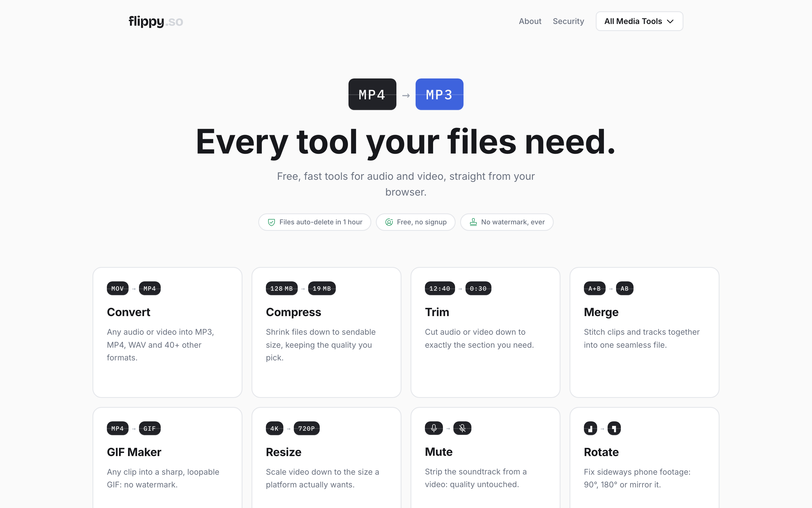Image resolution: width=812 pixels, height=508 pixels.
Task: Click the shield icon beside Files auto-delete
Action: click(272, 222)
